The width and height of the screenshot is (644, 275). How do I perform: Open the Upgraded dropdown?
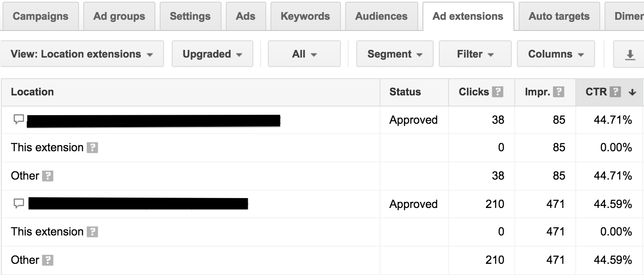point(213,54)
